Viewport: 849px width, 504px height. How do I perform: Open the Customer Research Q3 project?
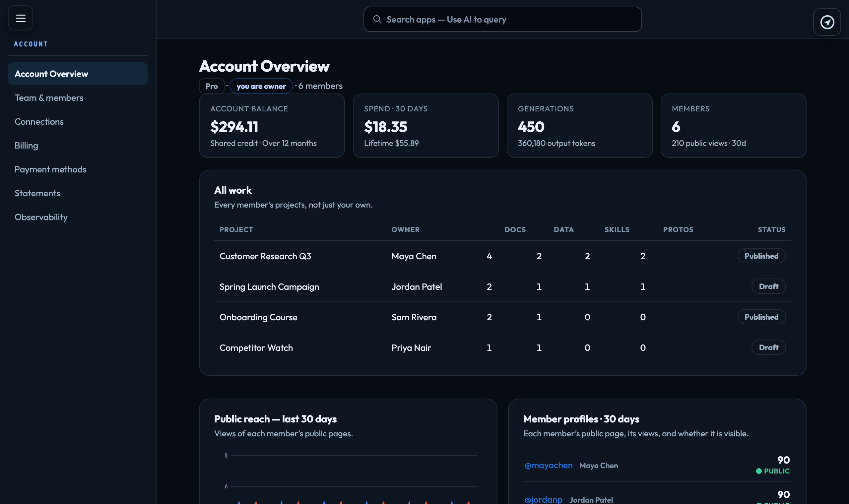[x=265, y=256]
